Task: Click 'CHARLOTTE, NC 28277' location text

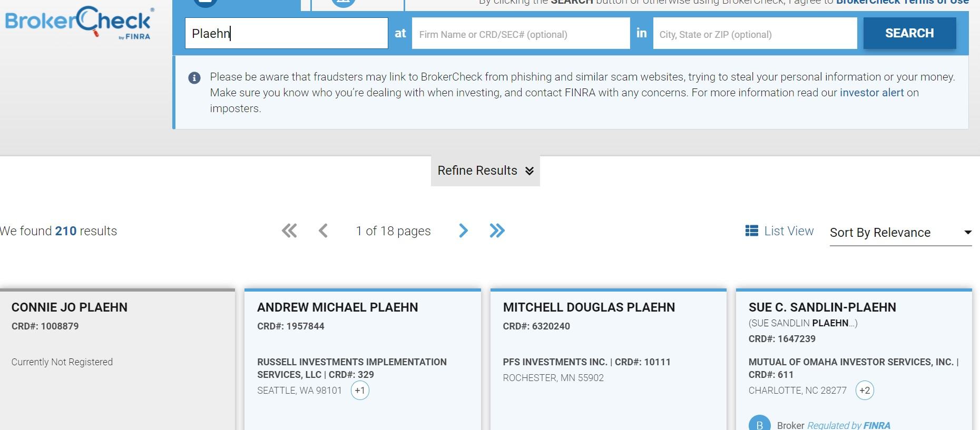Action: (x=798, y=391)
